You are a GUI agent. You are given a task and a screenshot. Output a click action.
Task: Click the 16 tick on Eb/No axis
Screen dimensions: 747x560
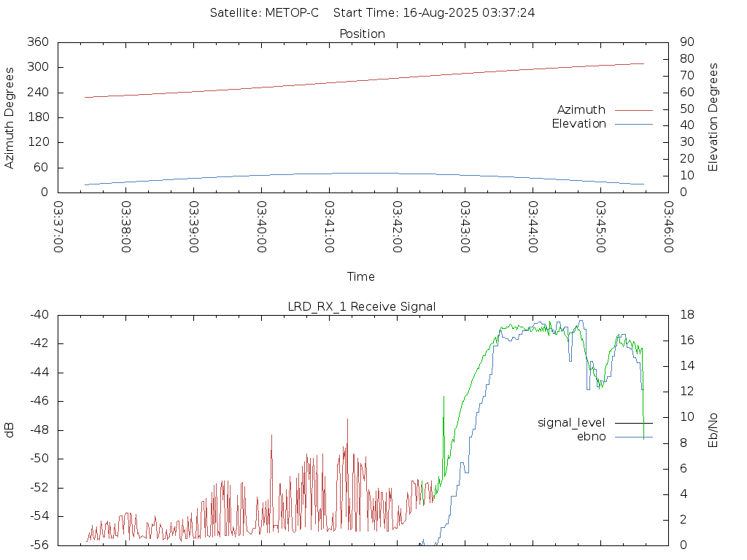point(687,341)
